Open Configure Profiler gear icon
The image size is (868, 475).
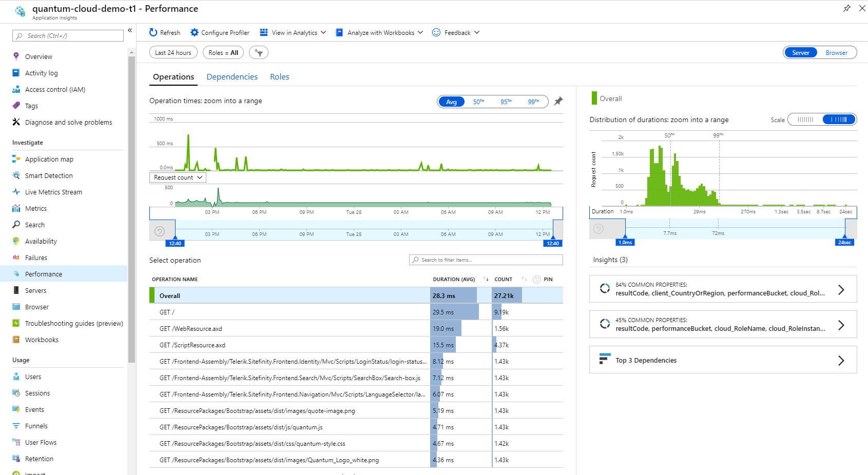(x=194, y=32)
